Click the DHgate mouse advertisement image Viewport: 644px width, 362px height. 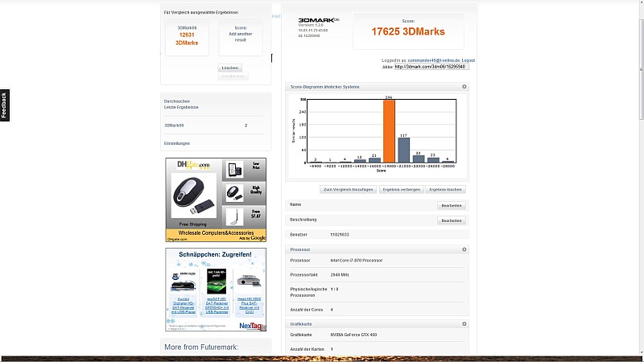tap(193, 195)
